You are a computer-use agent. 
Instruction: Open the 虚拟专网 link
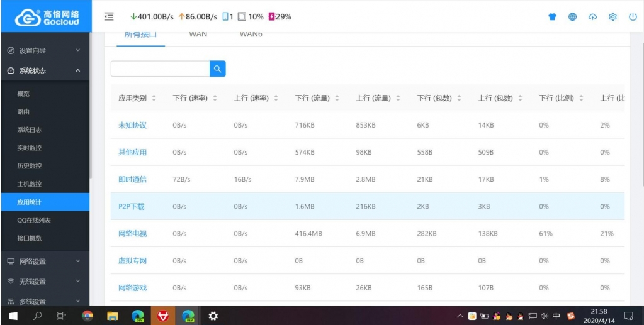click(x=132, y=261)
